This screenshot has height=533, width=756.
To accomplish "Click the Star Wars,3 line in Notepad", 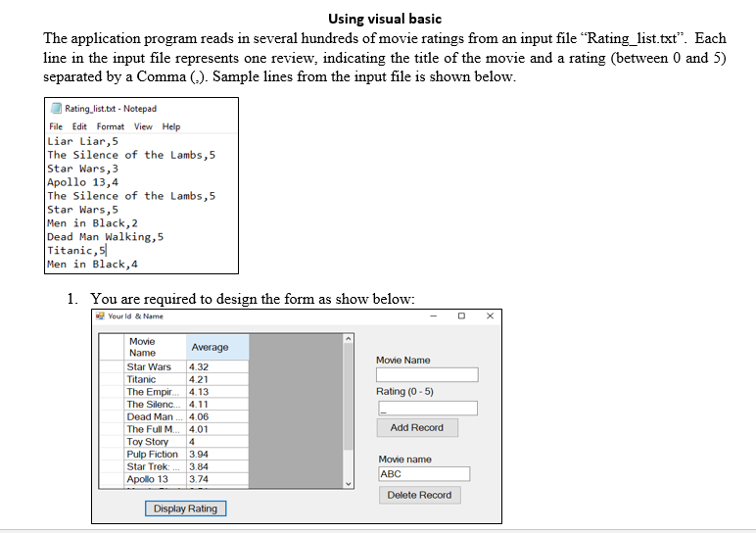I will click(x=82, y=169).
